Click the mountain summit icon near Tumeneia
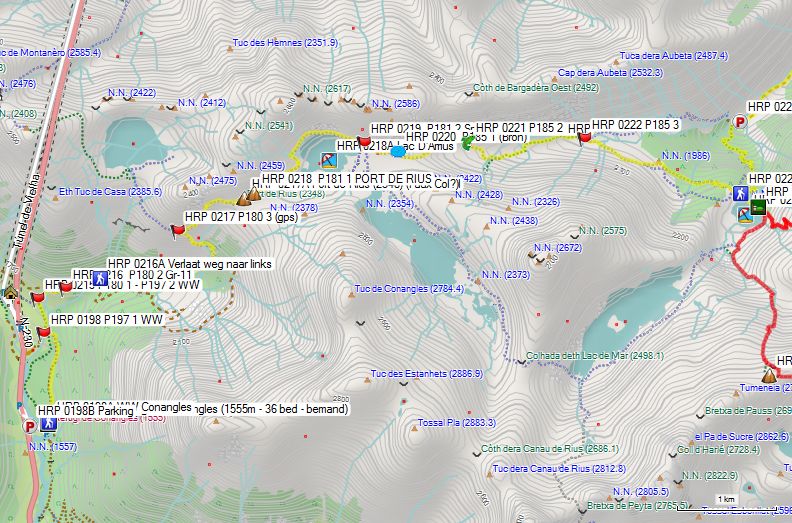The height and width of the screenshot is (523, 792). [769, 376]
